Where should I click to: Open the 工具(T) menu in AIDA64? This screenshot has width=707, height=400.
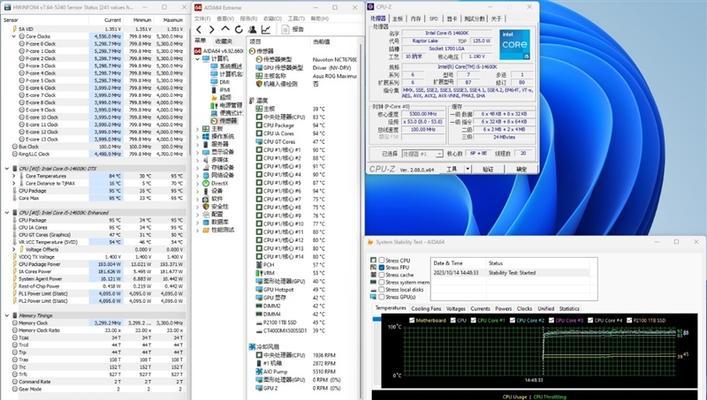tap(296, 18)
